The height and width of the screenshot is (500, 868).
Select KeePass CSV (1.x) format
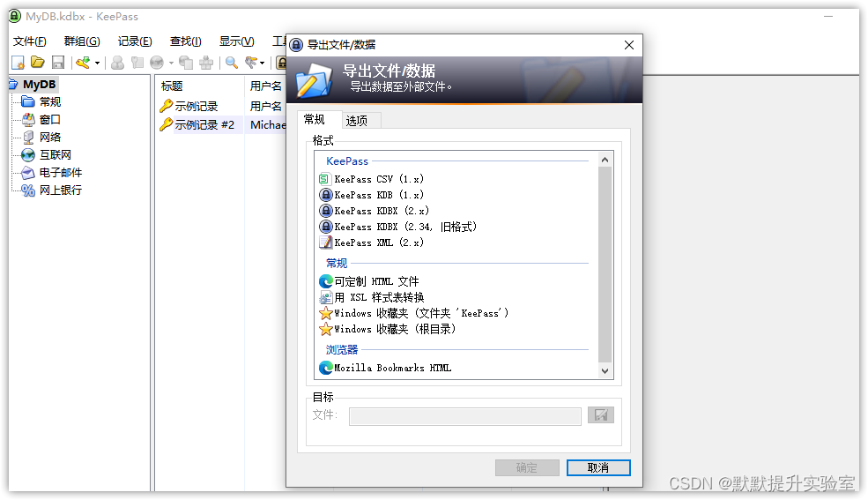point(379,179)
